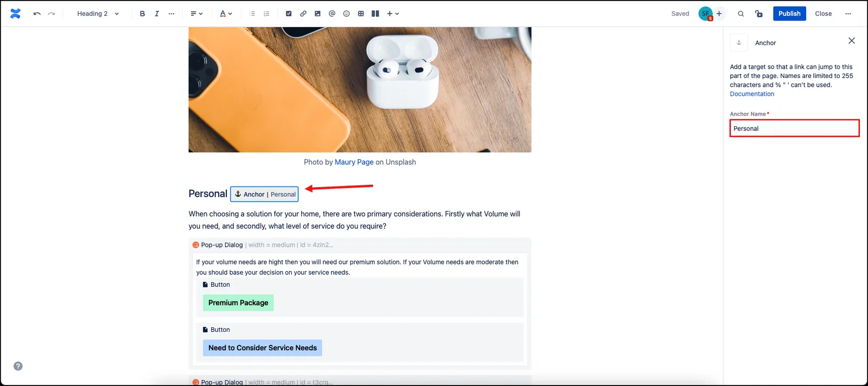
Task: Insert an @ mention
Action: (332, 14)
